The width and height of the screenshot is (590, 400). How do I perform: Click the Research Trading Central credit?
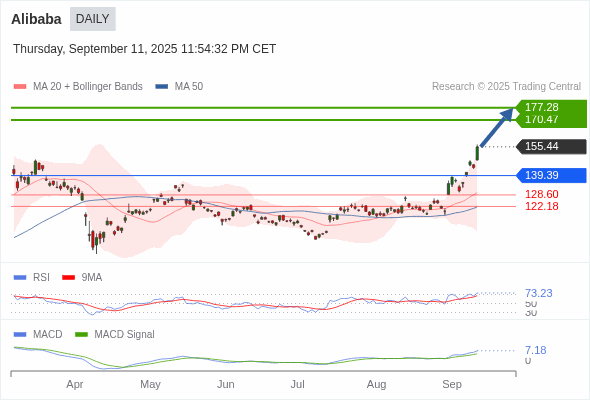pyautogui.click(x=506, y=87)
